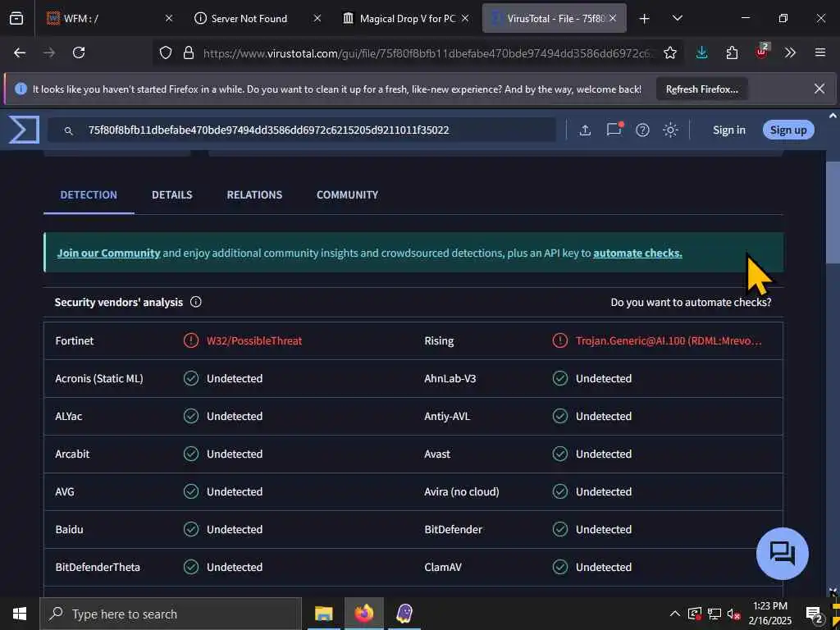Click the tracking protection shield icon
840x630 pixels.
(x=166, y=52)
